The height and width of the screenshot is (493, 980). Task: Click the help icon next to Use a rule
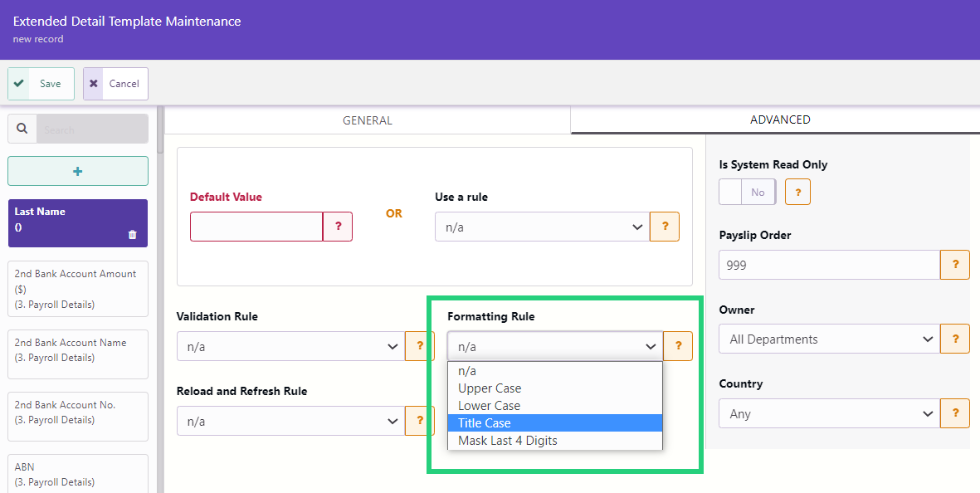[665, 227]
